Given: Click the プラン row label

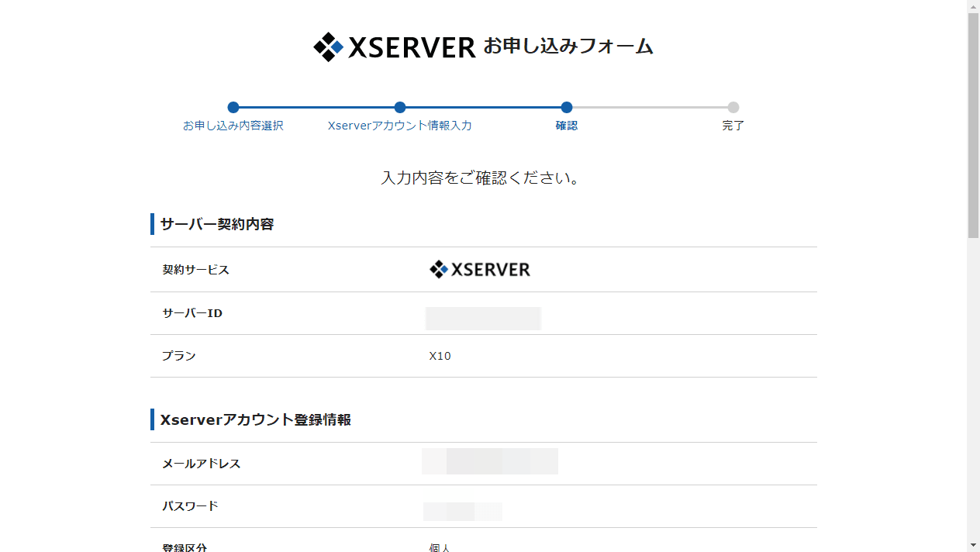Looking at the screenshot, I should tap(179, 356).
